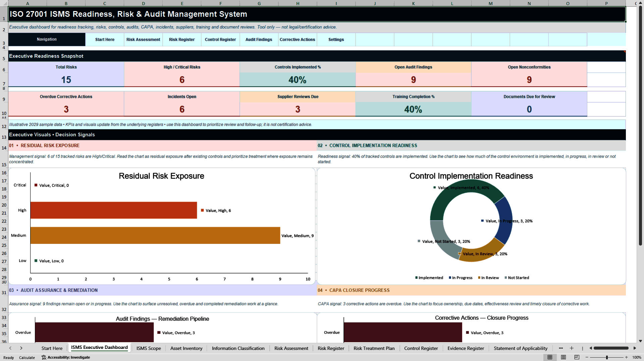Viewport: 644px width, 361px height.
Task: Go to the previous sheet tab arrow
Action: click(10, 348)
